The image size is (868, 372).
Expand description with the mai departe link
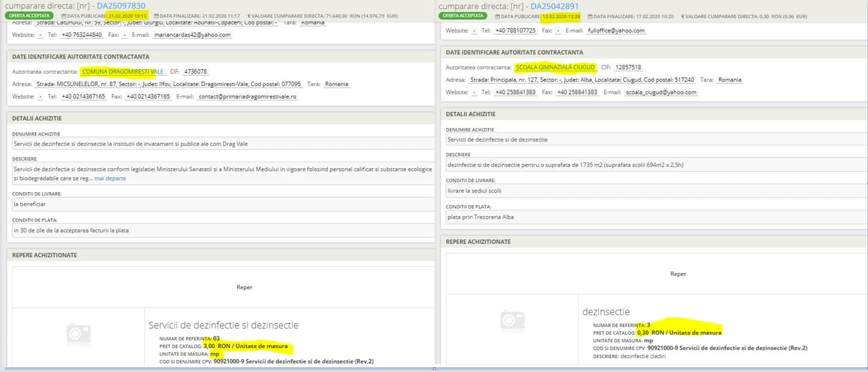tap(110, 178)
